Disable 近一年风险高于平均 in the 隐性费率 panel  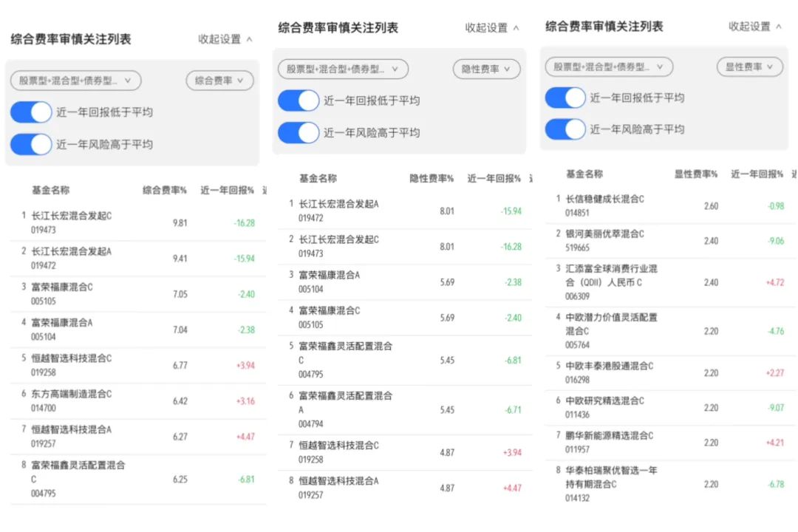point(299,133)
